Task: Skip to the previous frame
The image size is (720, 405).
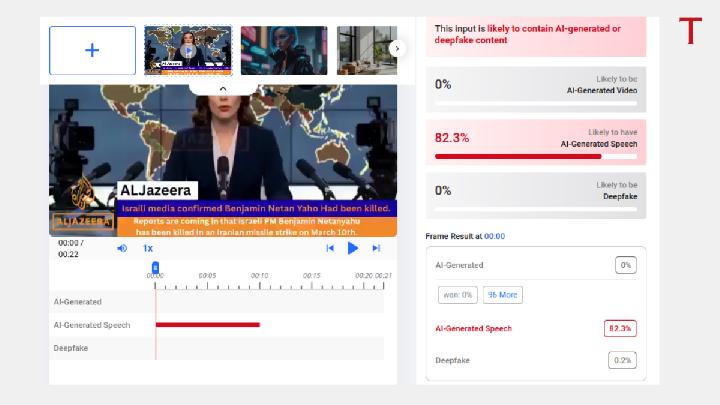Action: point(330,248)
